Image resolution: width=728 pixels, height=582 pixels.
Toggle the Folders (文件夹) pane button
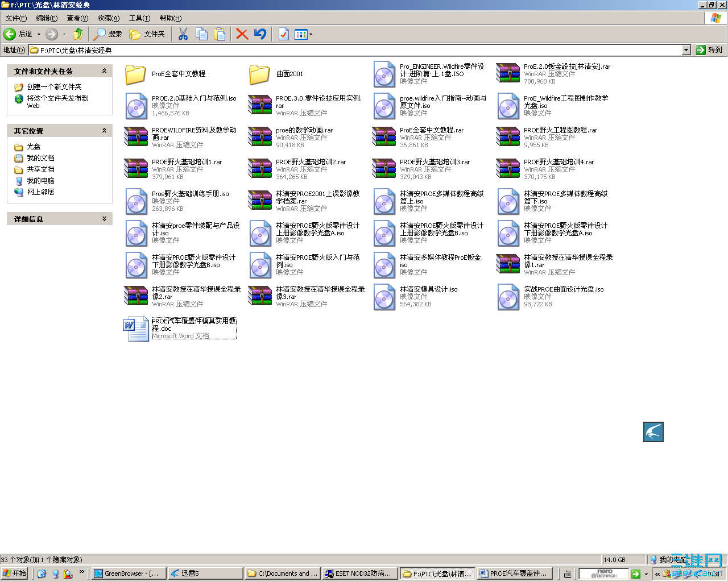tap(147, 34)
